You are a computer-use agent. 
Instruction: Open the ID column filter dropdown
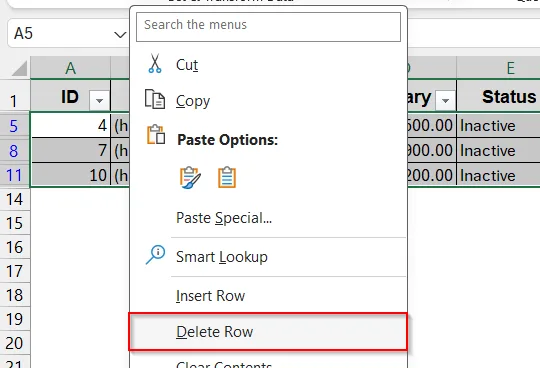click(99, 101)
